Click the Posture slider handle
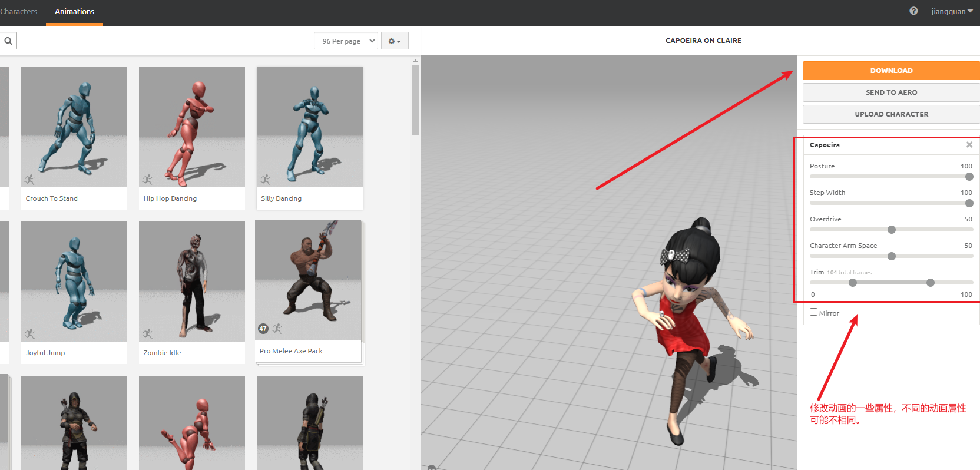The height and width of the screenshot is (470, 980). tap(969, 177)
